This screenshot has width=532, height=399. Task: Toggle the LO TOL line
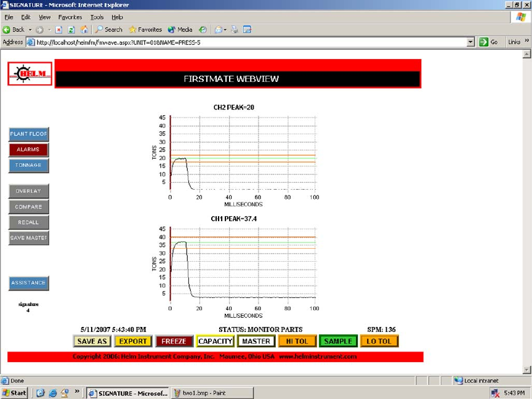tap(379, 341)
